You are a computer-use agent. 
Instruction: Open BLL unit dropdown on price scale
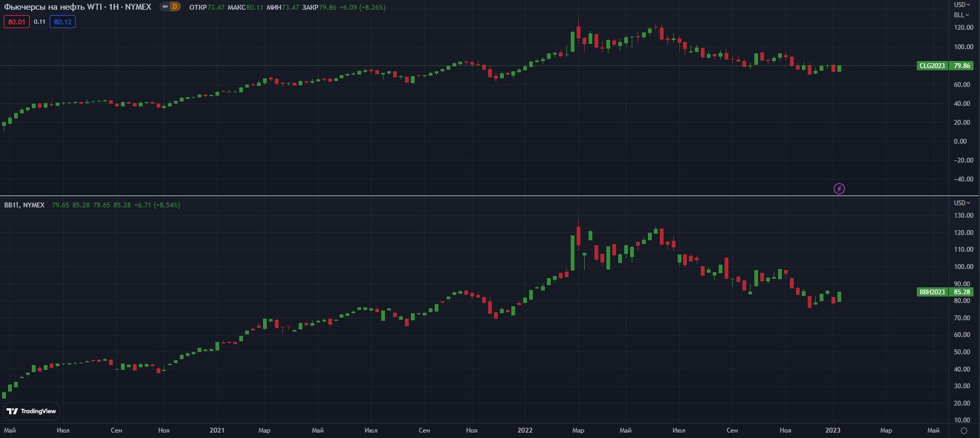coord(961,15)
